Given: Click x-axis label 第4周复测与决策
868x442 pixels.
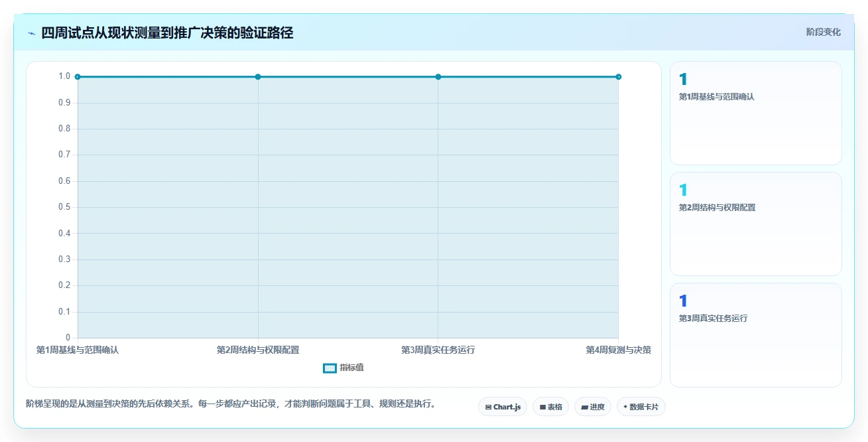Looking at the screenshot, I should [x=618, y=350].
